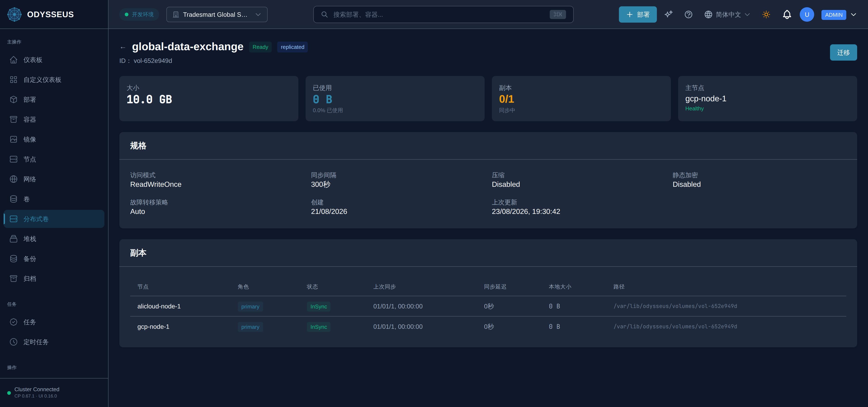The image size is (868, 407).
Task: Expand the ADMIN account menu chevron
Action: point(854,14)
